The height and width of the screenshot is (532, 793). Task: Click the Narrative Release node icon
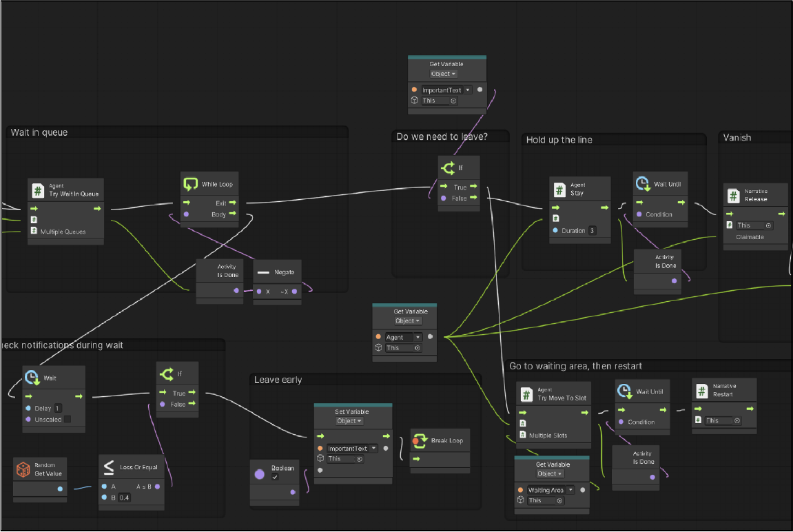pos(733,195)
